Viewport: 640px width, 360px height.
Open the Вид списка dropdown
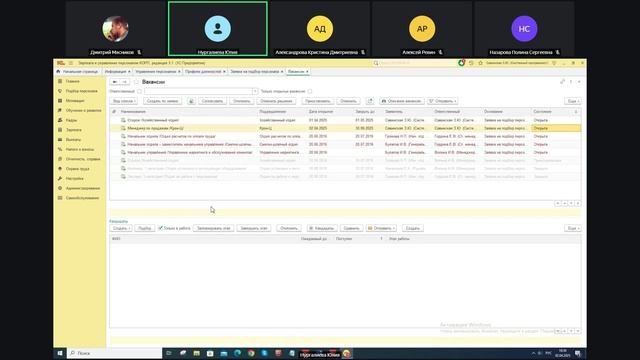coord(124,101)
